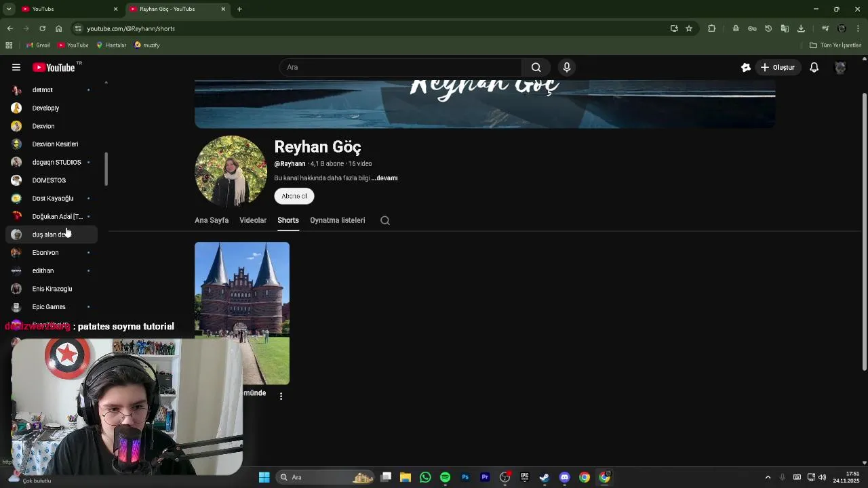
Task: Open the doguqn STUDIOS subscription
Action: click(51, 162)
